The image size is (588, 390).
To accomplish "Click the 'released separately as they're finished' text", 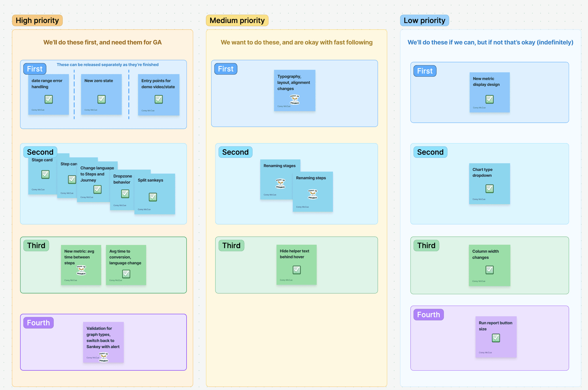I will (x=107, y=65).
